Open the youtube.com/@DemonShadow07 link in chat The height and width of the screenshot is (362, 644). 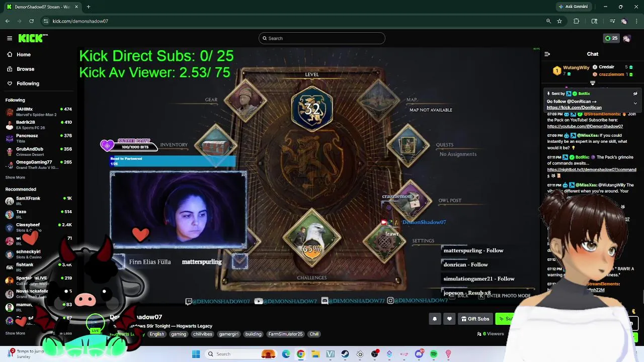[585, 126]
